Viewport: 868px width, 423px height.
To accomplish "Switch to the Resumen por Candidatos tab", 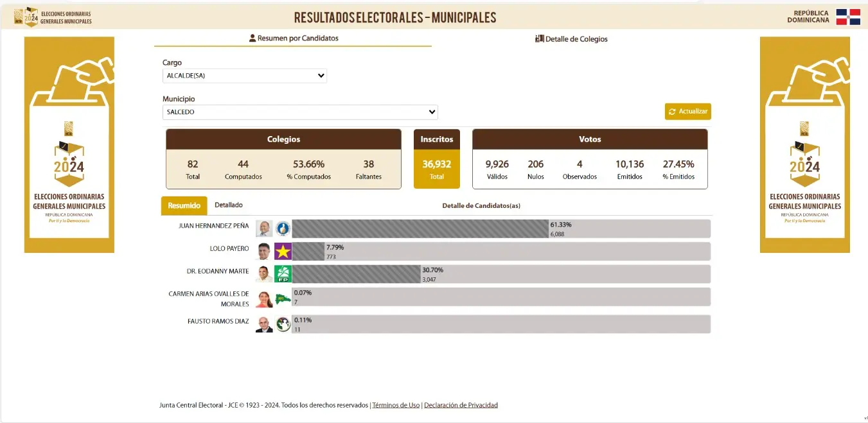I will 294,39.
